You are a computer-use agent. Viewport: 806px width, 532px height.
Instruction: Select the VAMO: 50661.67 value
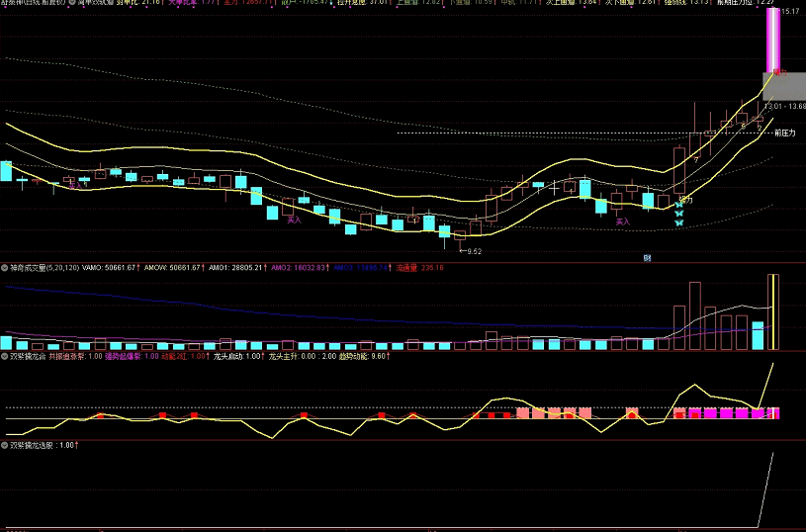coord(111,268)
